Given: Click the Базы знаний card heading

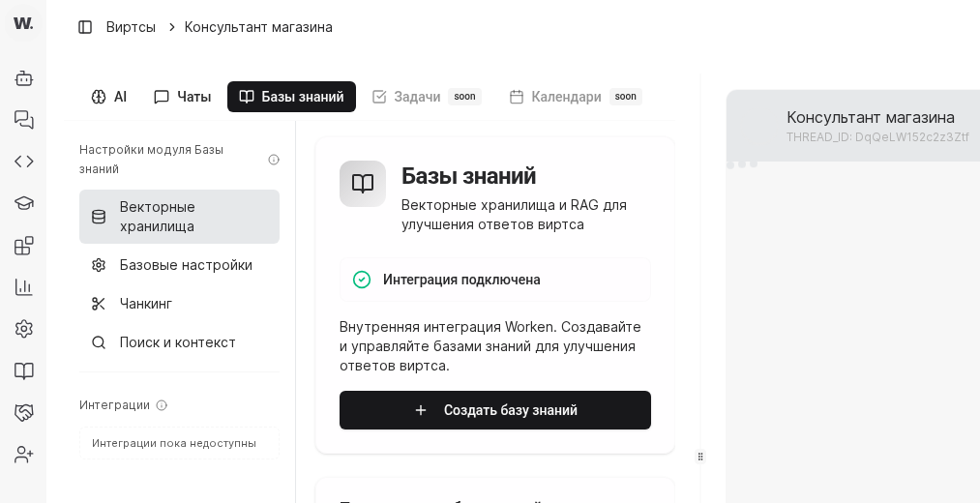Looking at the screenshot, I should (x=469, y=176).
